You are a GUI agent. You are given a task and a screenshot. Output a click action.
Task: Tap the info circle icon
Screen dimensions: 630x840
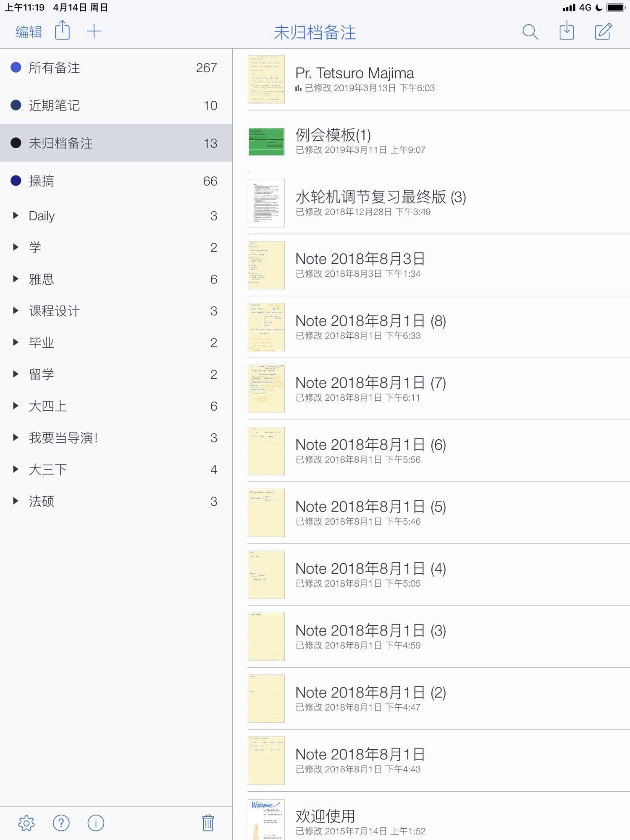tap(96, 823)
